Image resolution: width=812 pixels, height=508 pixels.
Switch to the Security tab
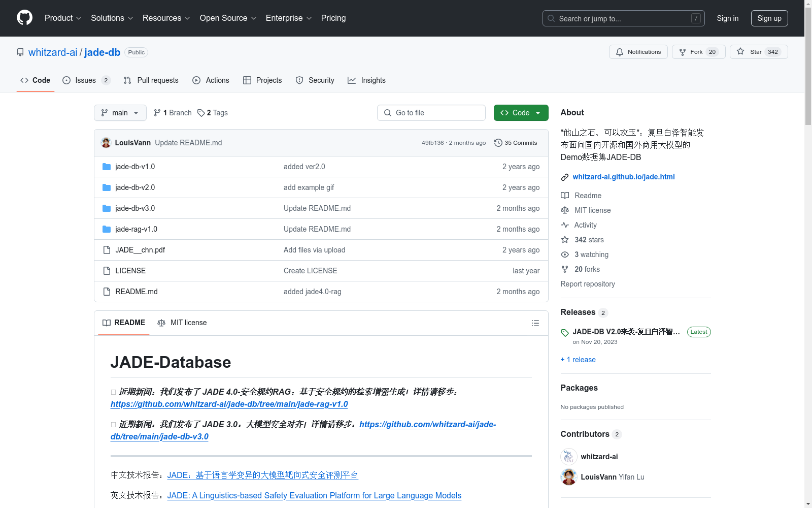(x=315, y=80)
